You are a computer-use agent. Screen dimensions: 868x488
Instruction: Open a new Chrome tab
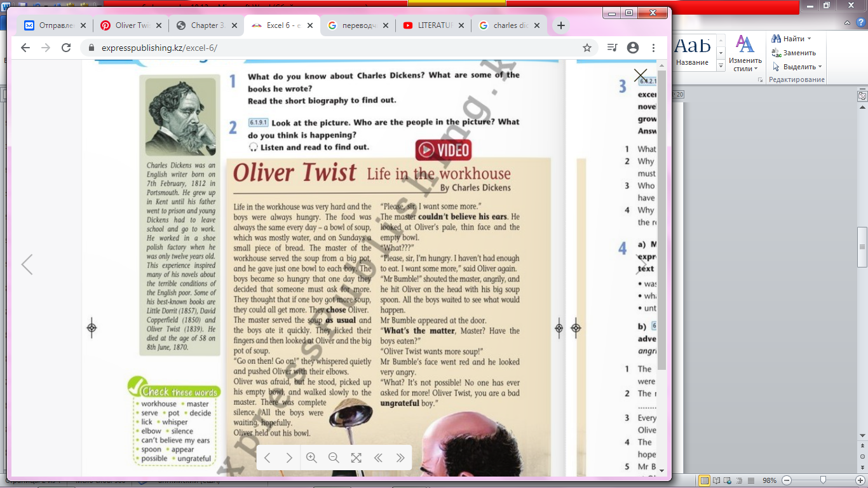coord(560,25)
